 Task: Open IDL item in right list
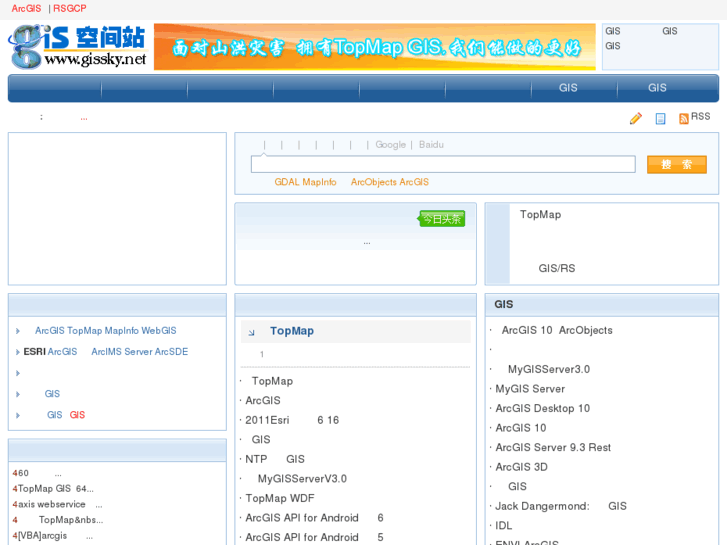tap(504, 525)
